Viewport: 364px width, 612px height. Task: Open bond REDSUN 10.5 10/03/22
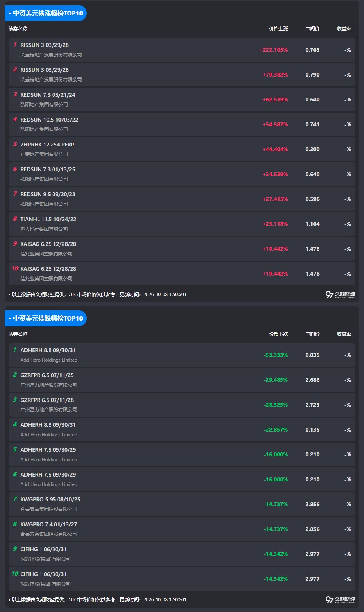click(x=49, y=120)
